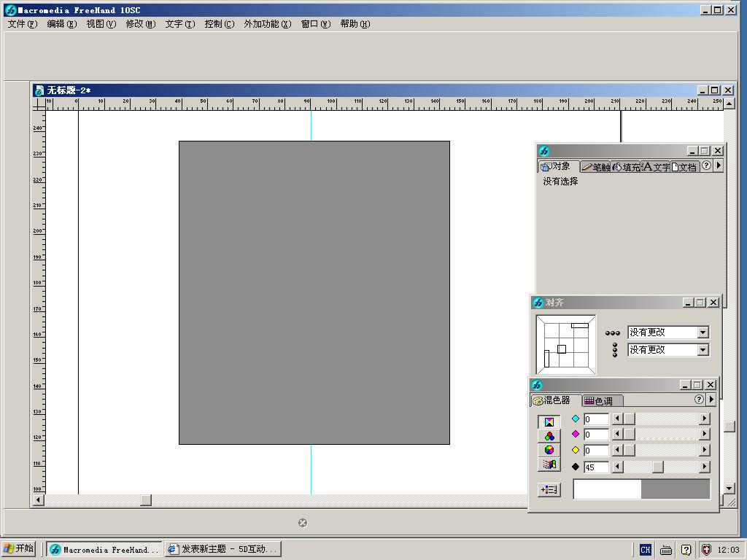Click the black value input field showing 45

point(596,467)
